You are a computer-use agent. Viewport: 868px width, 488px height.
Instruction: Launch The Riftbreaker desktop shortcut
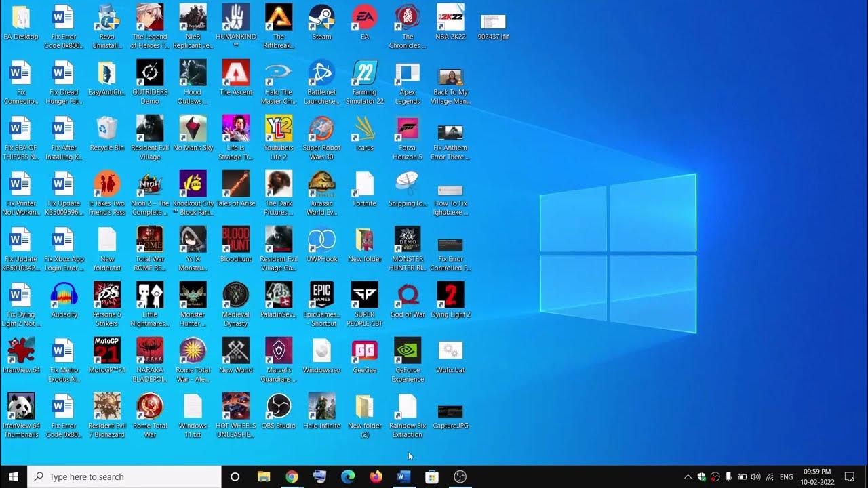coord(279,26)
